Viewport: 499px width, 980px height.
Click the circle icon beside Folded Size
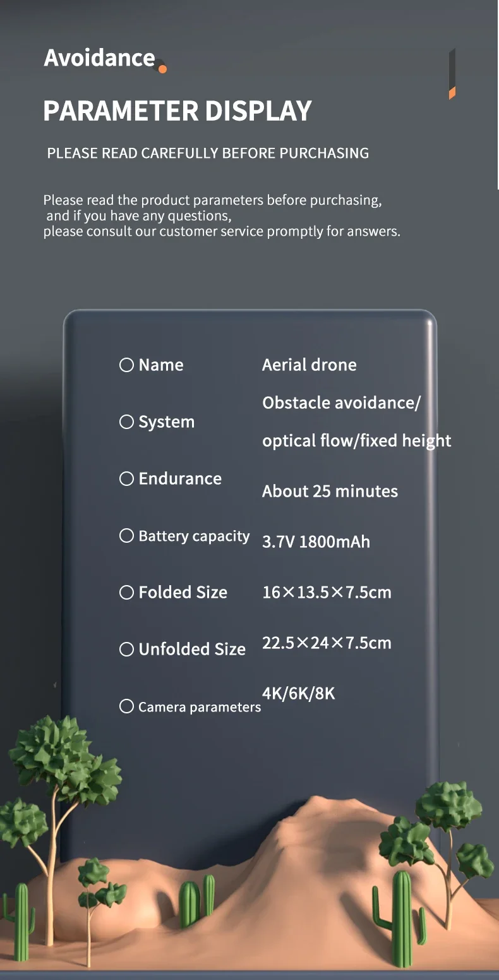coord(126,593)
